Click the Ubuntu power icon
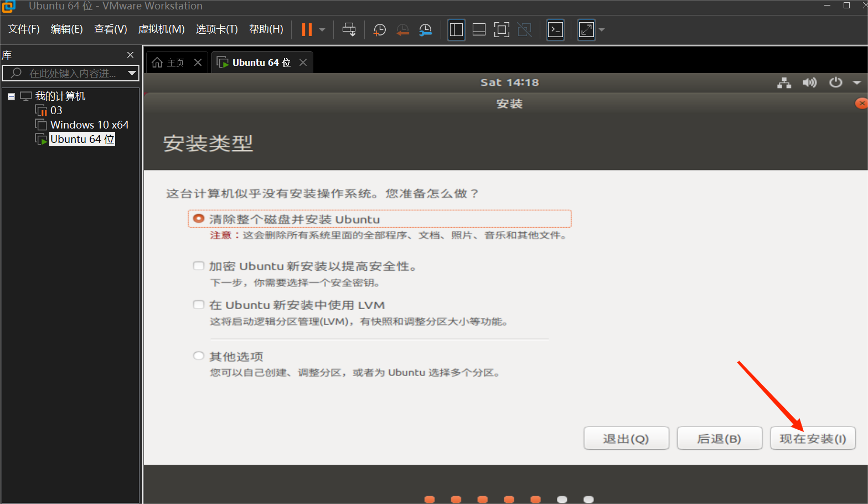The image size is (868, 504). pos(836,83)
